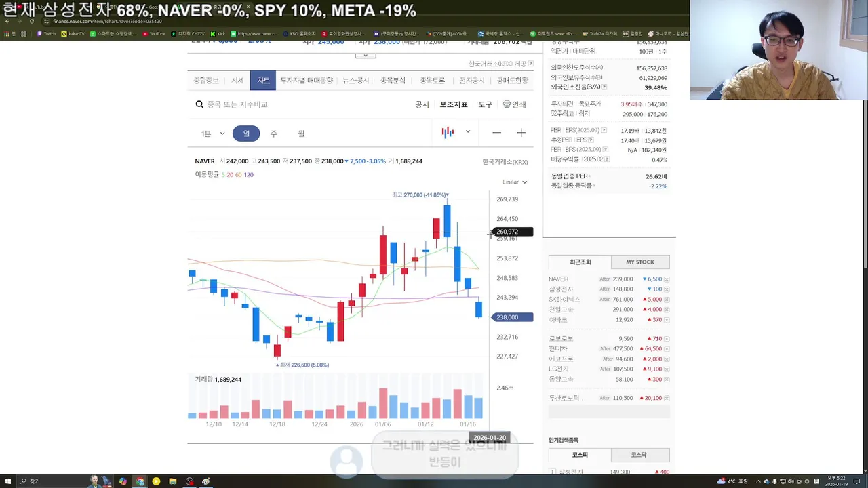This screenshot has height=488, width=868.
Task: Select 코스피 popular search tab
Action: click(580, 455)
